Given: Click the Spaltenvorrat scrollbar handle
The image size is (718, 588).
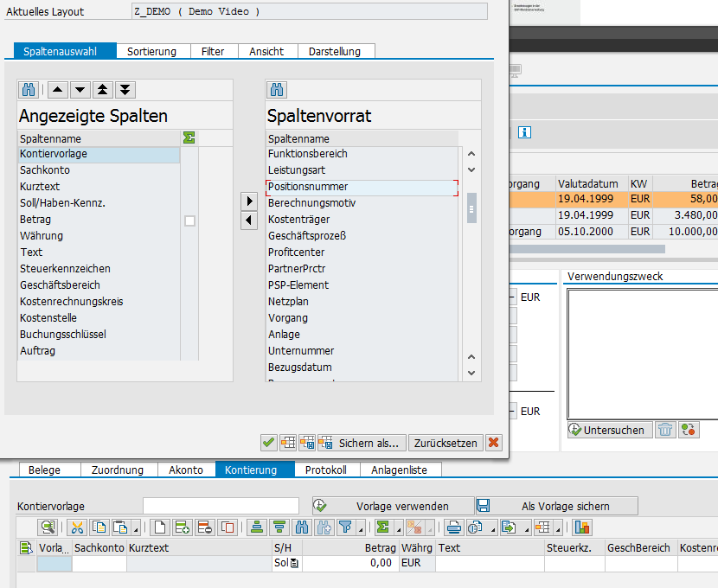Looking at the screenshot, I should click(471, 208).
